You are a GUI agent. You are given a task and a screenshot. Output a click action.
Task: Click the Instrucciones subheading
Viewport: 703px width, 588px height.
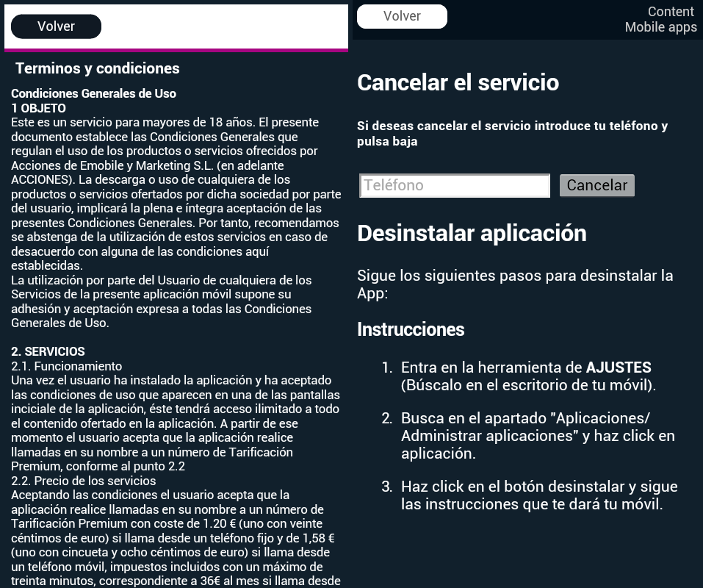[x=411, y=329]
